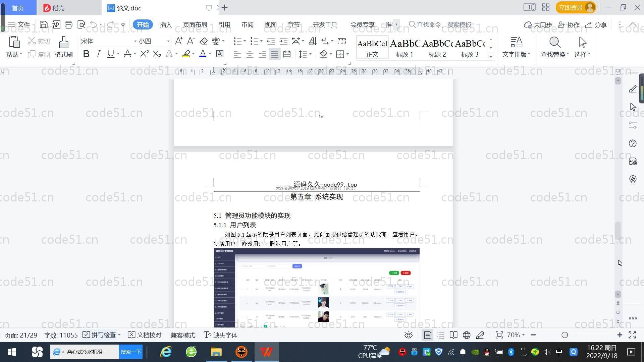Center align the paragraph
Image resolution: width=644 pixels, height=362 pixels.
click(x=250, y=54)
